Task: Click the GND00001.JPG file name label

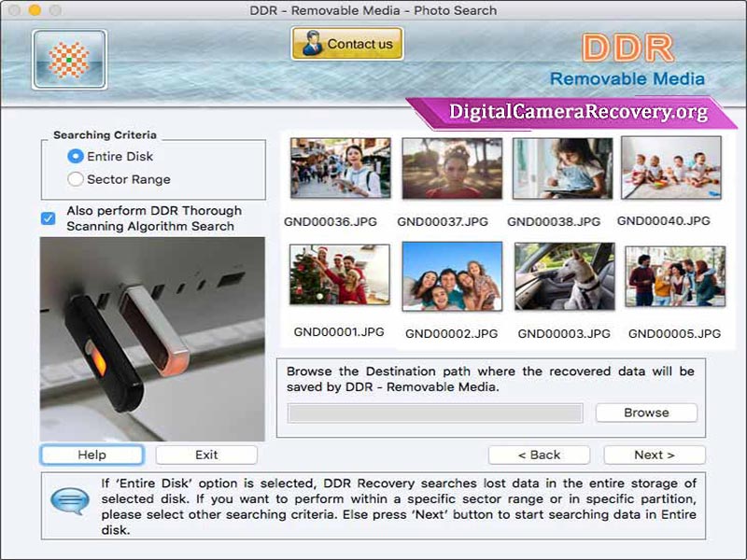Action: (x=339, y=332)
